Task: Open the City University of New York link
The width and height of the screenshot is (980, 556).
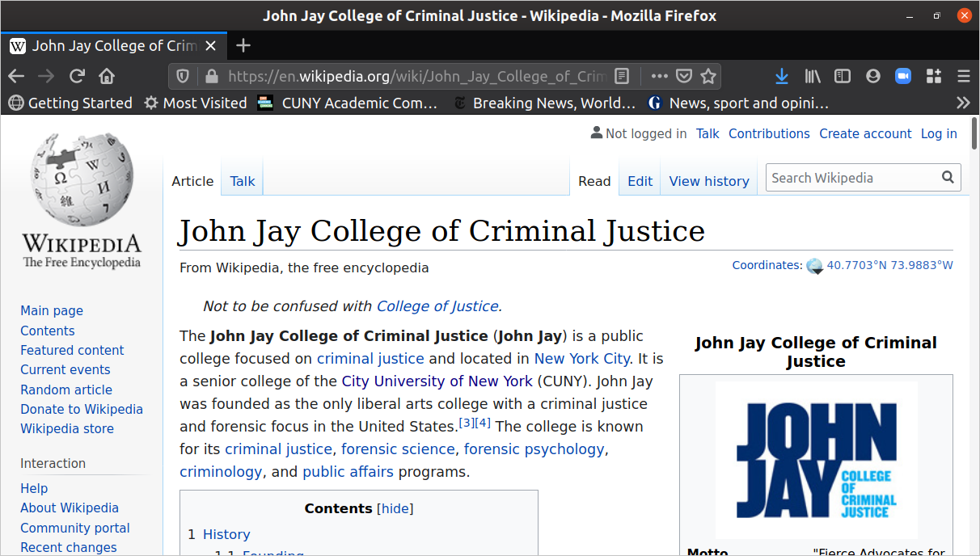Action: (x=437, y=381)
